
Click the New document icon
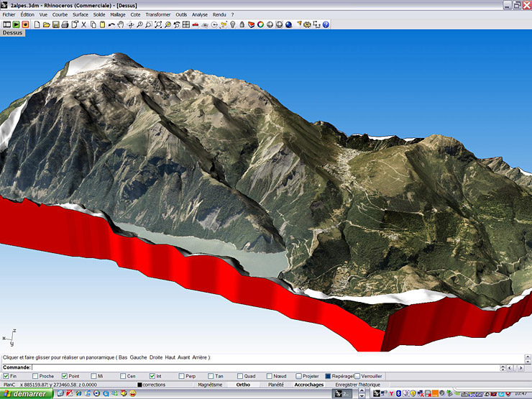(37, 24)
